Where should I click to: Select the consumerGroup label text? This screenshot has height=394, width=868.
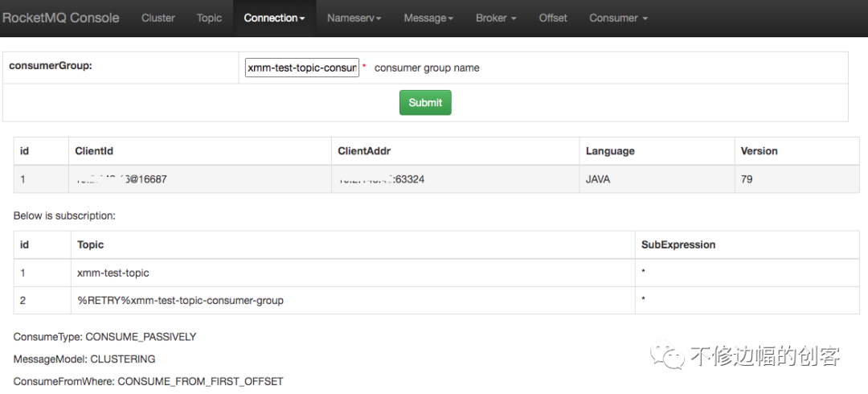tap(51, 65)
